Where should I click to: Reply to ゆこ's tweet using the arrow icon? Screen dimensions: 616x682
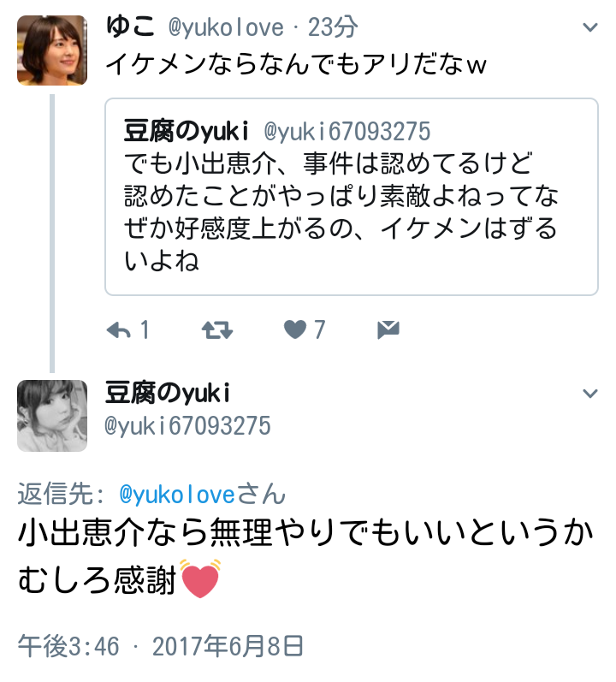tap(118, 329)
